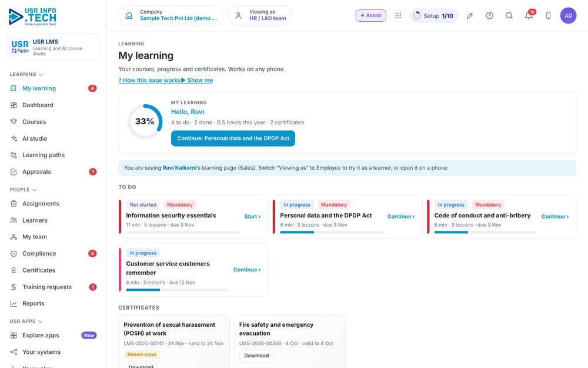Open Courses in the sidebar
The height and width of the screenshot is (368, 588).
pyautogui.click(x=53, y=122)
